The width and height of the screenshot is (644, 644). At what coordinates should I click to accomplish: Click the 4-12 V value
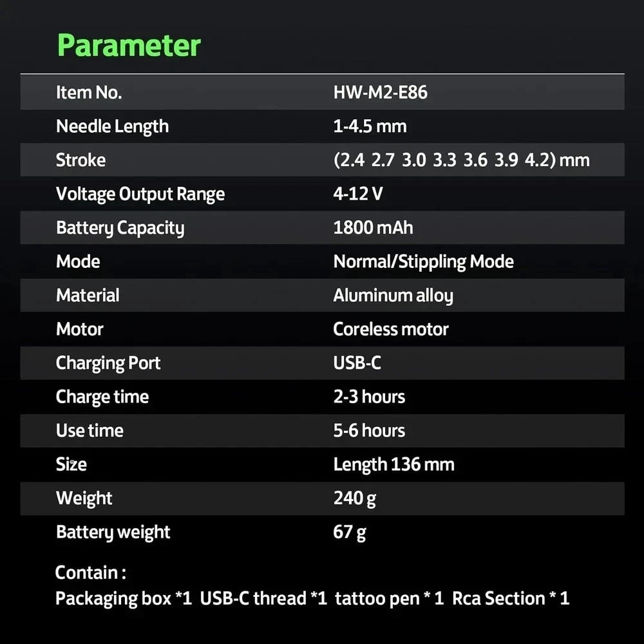pos(357,194)
